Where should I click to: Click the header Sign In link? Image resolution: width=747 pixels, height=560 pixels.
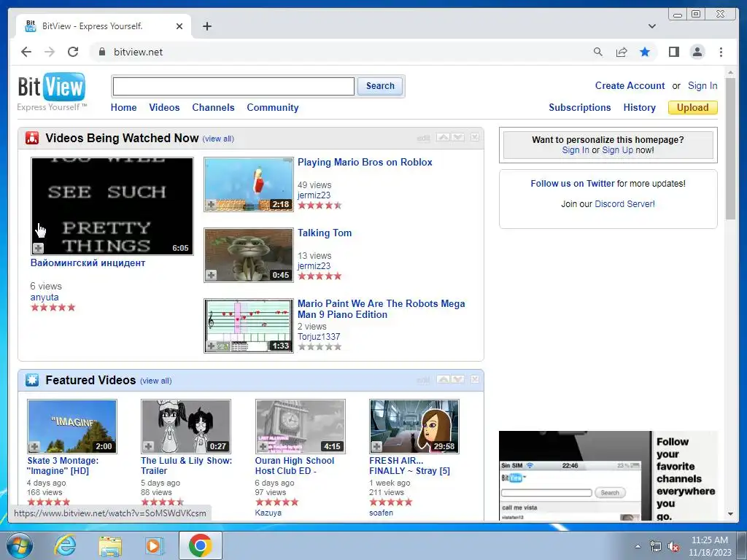tap(703, 86)
